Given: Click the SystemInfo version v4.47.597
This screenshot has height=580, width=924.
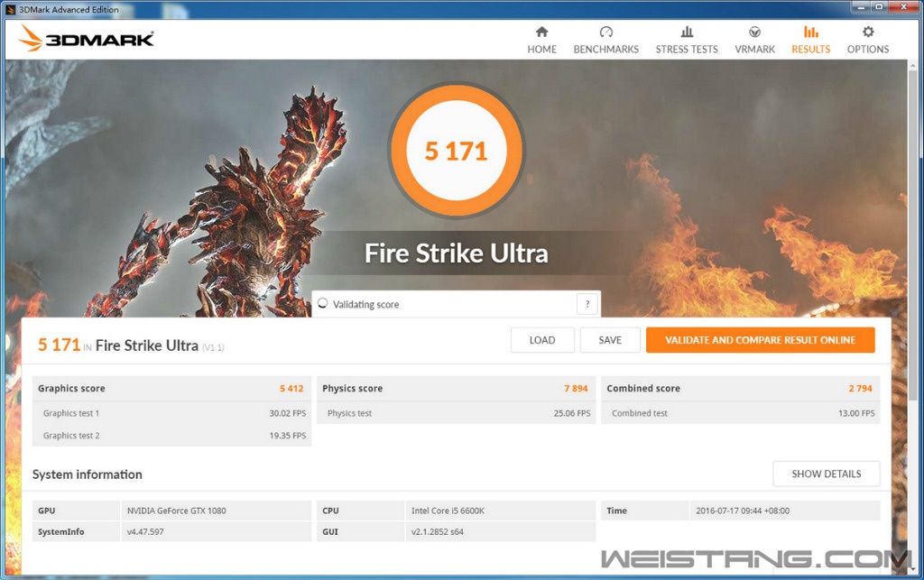Looking at the screenshot, I should pos(145,531).
